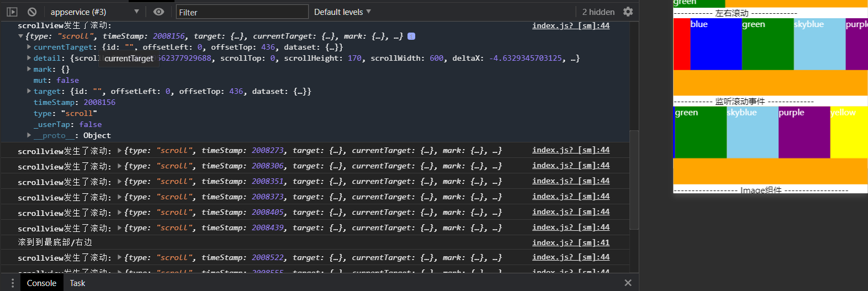
Task: Click the eye icon to create live expression
Action: pos(158,12)
